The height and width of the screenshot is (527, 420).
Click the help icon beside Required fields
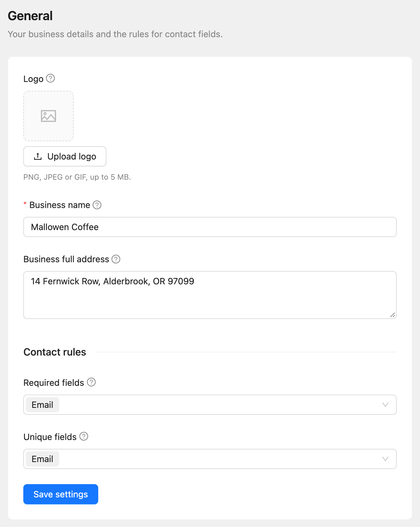tap(91, 382)
